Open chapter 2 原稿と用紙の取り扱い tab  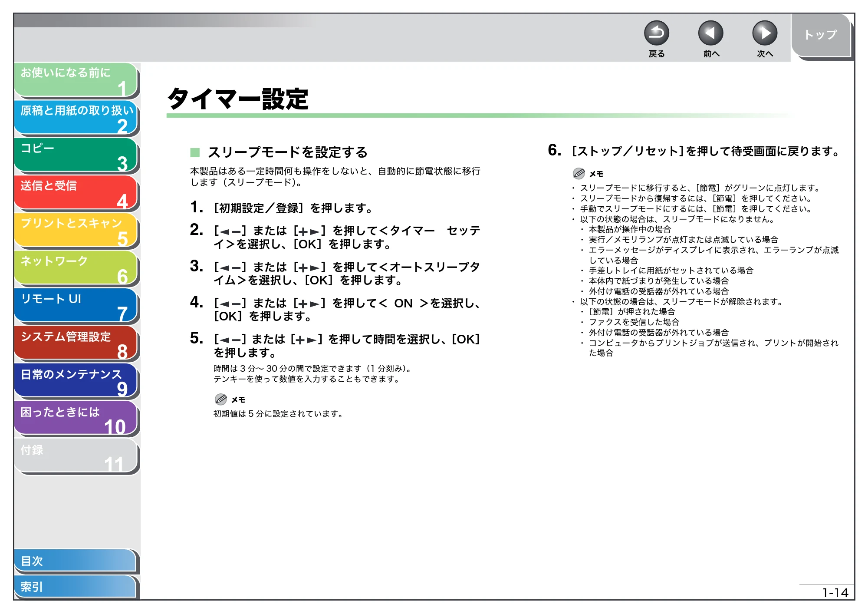tap(76, 118)
